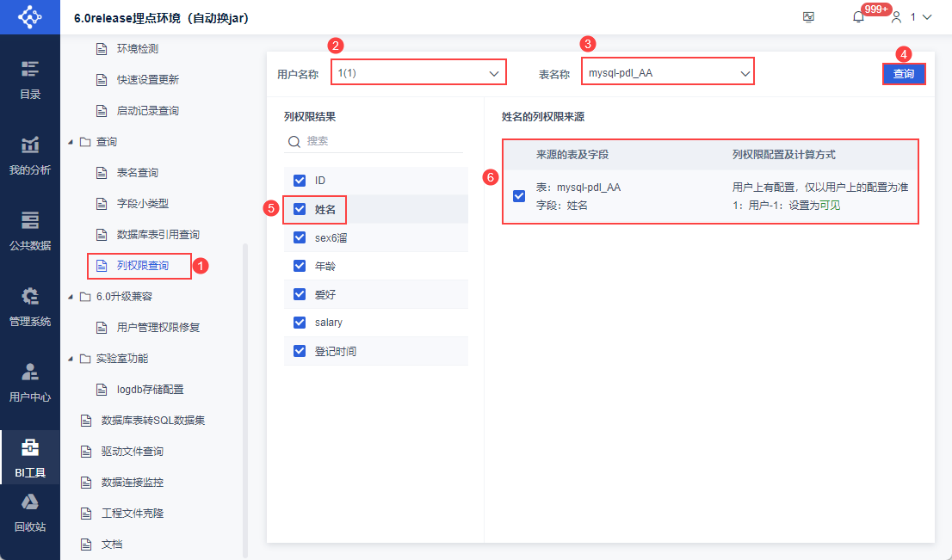Click the 查询 query button
Image resolution: width=952 pixels, height=560 pixels.
(x=904, y=74)
